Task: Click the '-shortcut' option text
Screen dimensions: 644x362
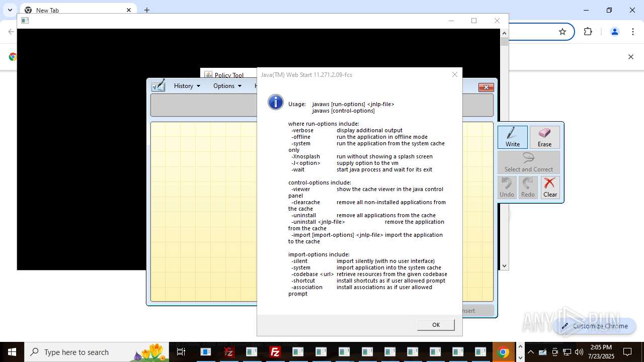Action: 303,281
